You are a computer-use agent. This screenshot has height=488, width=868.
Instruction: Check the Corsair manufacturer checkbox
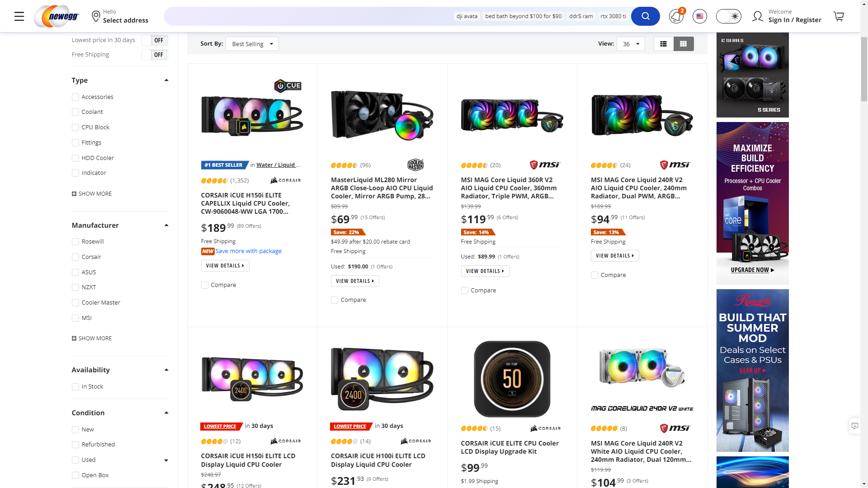coord(75,257)
